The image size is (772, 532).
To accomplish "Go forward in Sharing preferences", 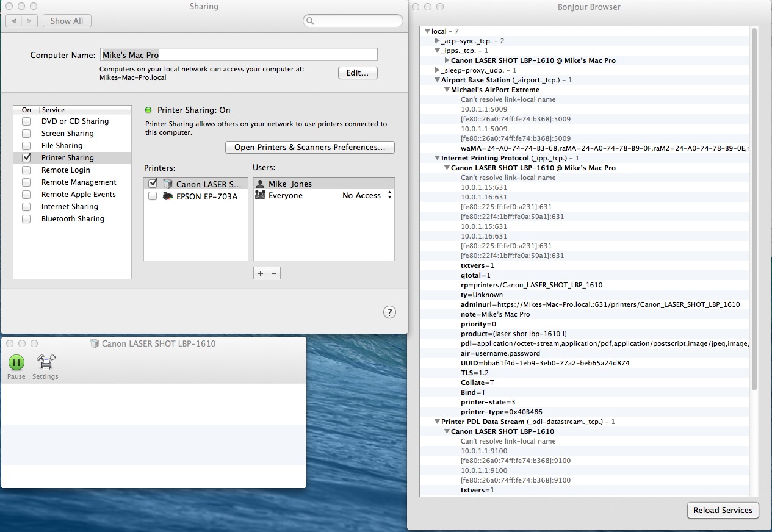I will (30, 21).
